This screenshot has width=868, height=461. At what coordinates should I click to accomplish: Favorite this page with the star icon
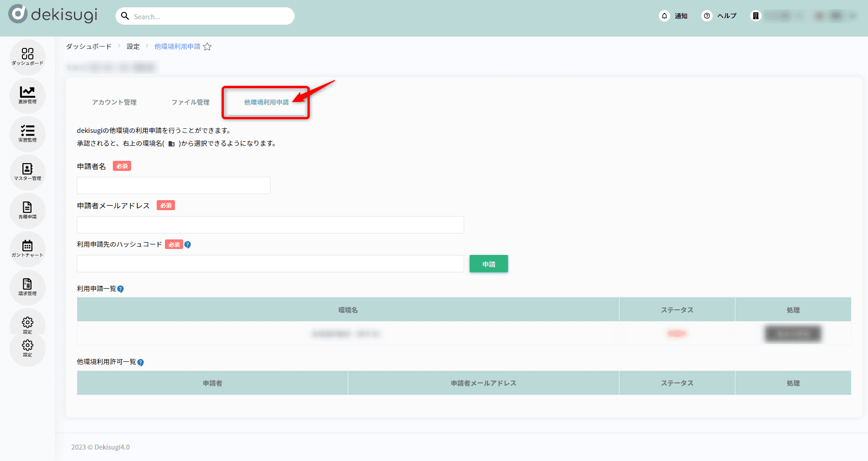(207, 47)
